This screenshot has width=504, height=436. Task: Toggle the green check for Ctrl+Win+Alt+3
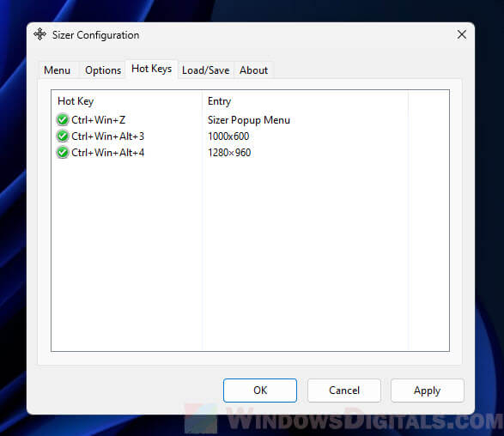(x=63, y=136)
